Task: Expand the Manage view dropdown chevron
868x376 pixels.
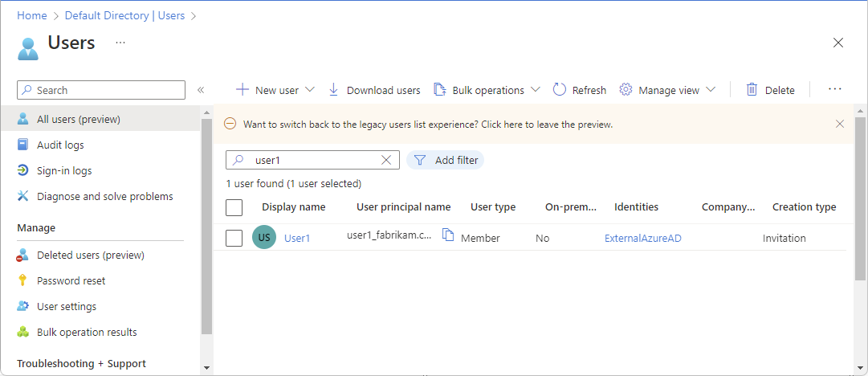Action: (711, 90)
